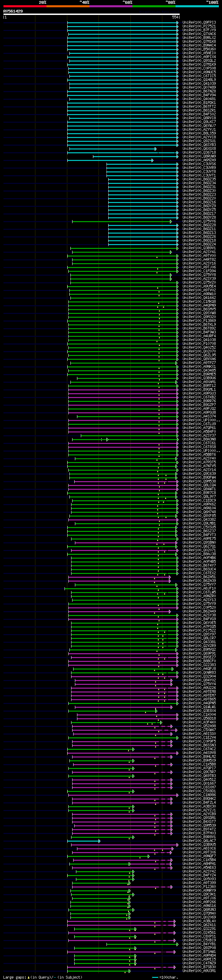Click the query name AV561429
Image resolution: width=222 pixels, height=980 pixels.
tap(13, 11)
